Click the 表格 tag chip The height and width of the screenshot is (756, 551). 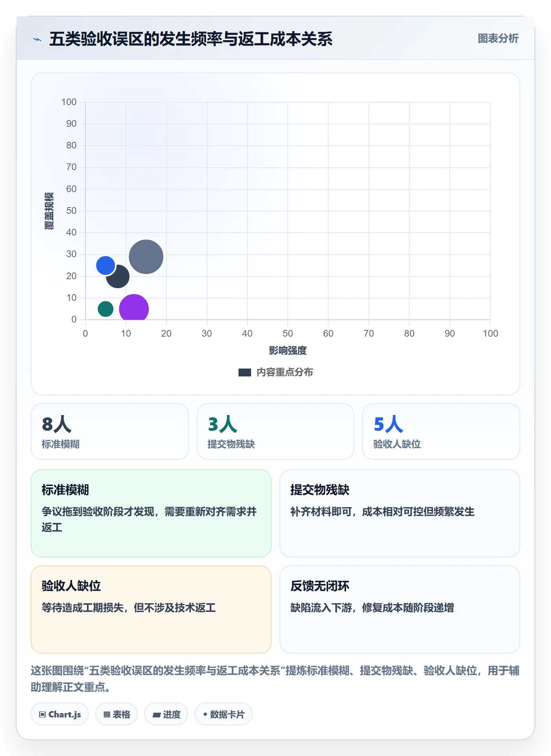pyautogui.click(x=116, y=714)
